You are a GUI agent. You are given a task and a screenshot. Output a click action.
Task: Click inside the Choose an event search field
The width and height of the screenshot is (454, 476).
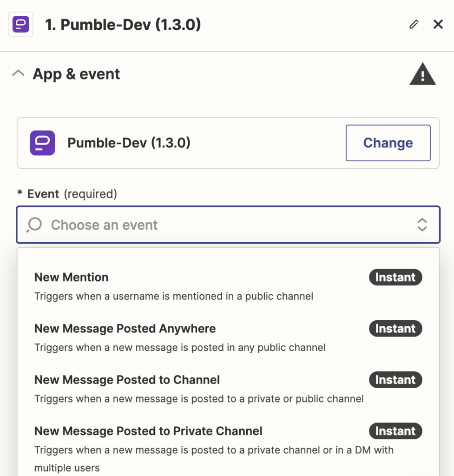click(186, 225)
